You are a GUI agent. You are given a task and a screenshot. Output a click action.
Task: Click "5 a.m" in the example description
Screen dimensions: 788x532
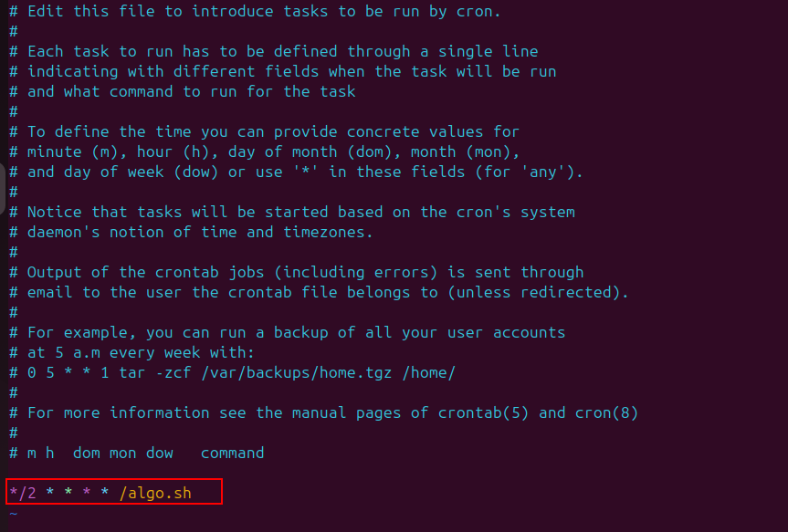click(x=68, y=352)
